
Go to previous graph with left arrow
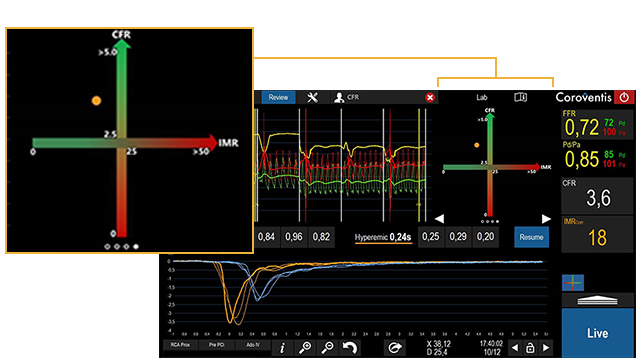point(439,219)
